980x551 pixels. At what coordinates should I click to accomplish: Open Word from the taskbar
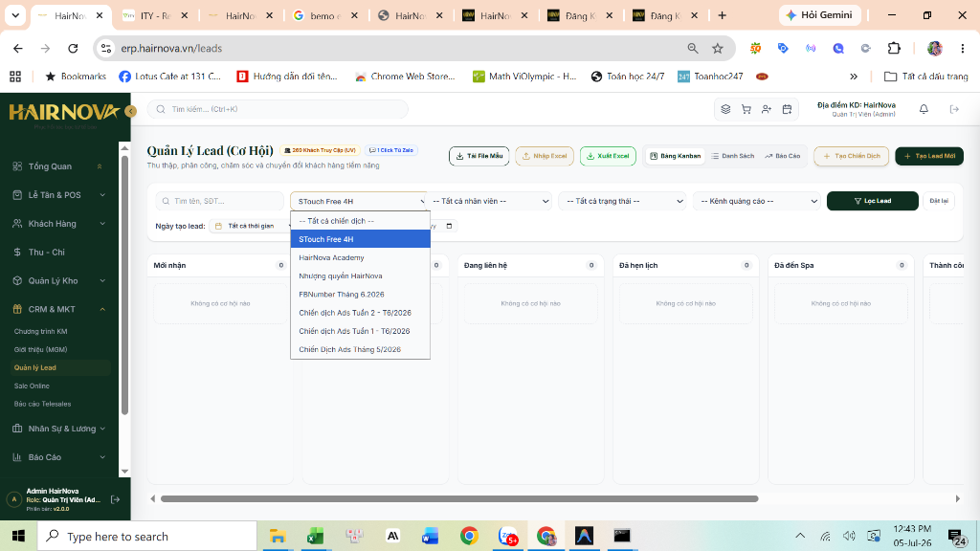(430, 536)
